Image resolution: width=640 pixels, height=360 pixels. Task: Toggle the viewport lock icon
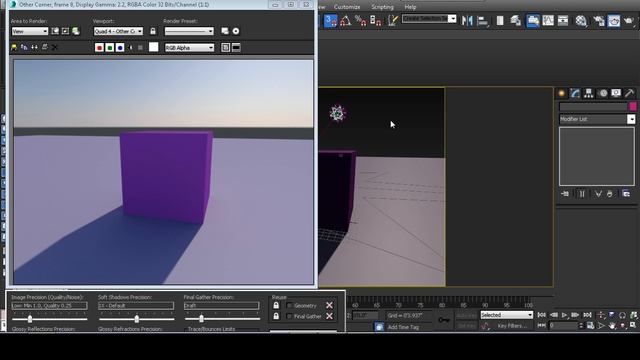(x=153, y=31)
